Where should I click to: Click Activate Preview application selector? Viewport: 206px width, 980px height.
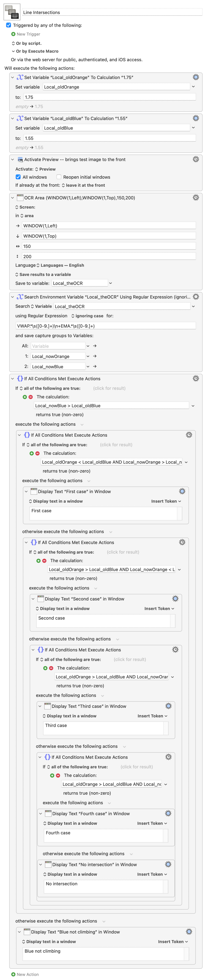45,169
